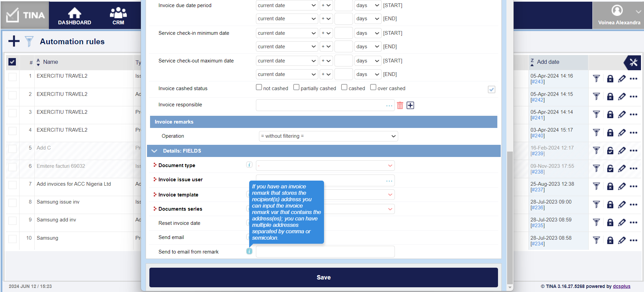Viewport: 644px width, 292px height.
Task: Check the 'not cashed' status checkbox
Action: (259, 87)
